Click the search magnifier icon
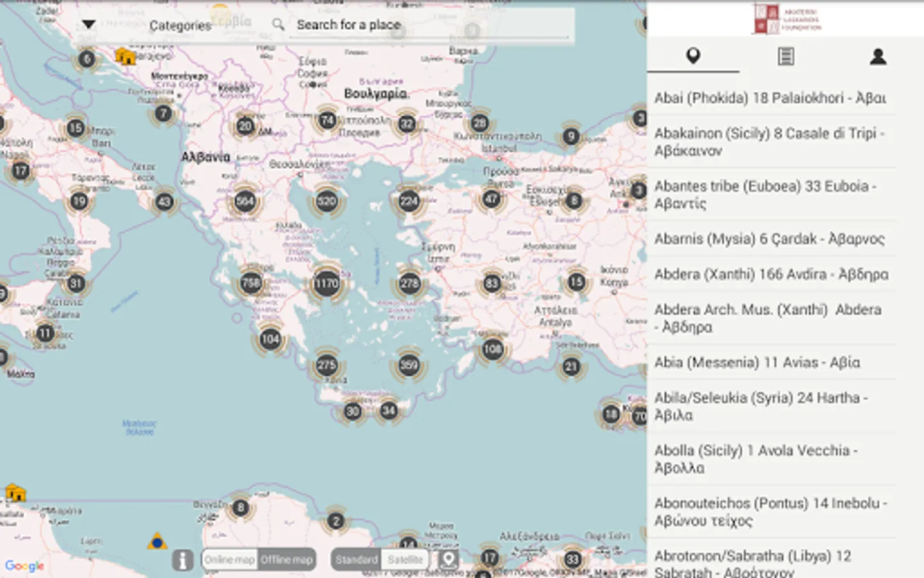Viewport: 924px width, 578px height. click(x=278, y=24)
